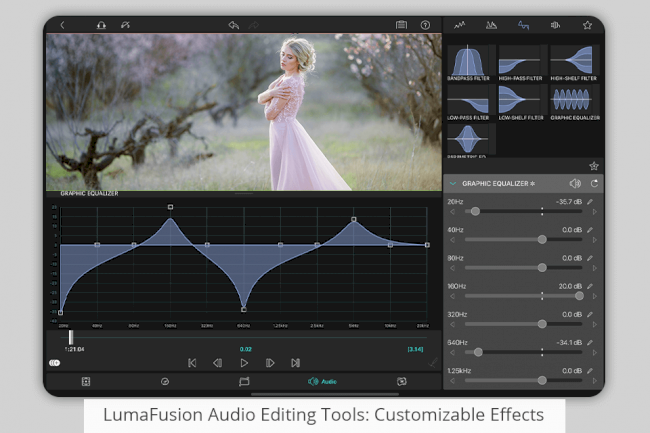Image resolution: width=650 pixels, height=433 pixels.
Task: Edit the 1.25kHz value with pencil icon
Action: [x=590, y=371]
